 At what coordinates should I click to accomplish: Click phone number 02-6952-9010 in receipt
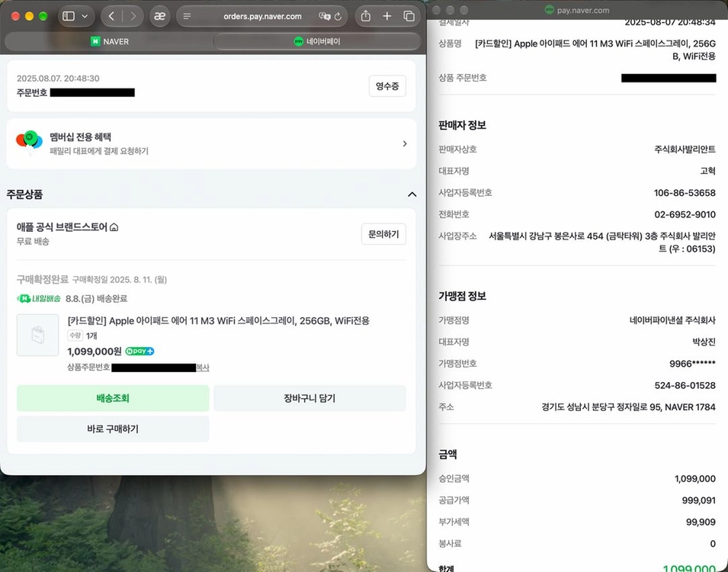pyautogui.click(x=685, y=214)
